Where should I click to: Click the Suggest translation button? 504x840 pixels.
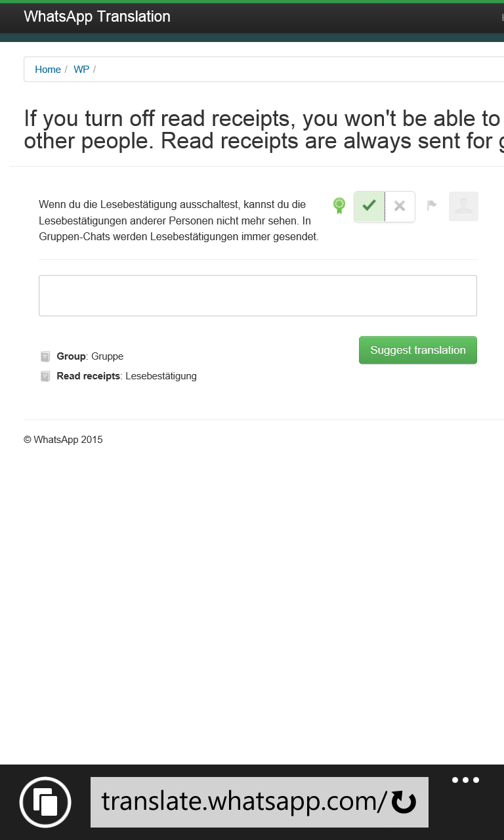click(x=418, y=350)
